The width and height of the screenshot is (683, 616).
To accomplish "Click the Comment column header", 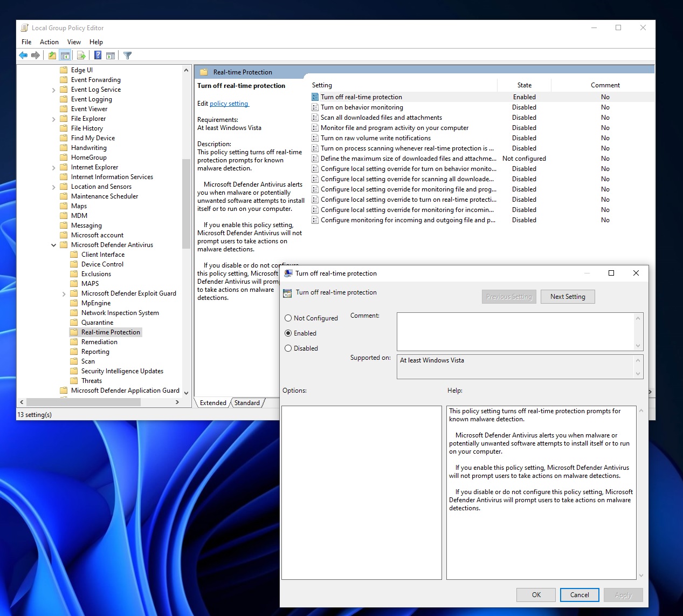I will 605,85.
